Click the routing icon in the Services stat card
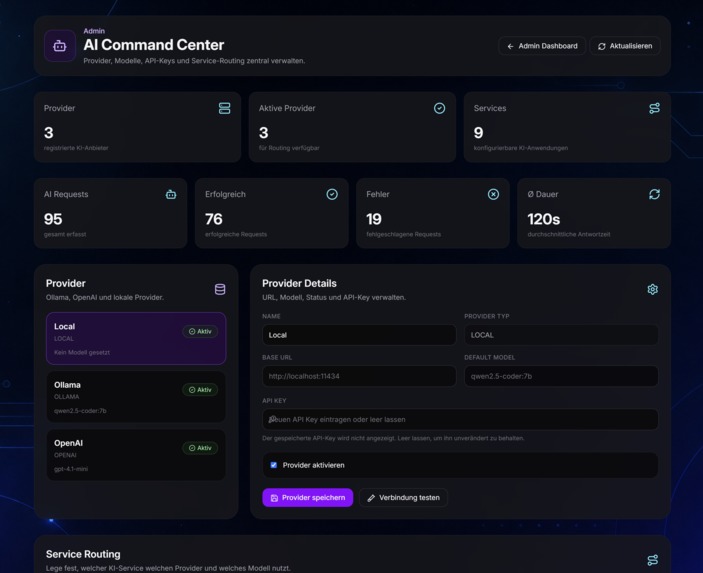Image resolution: width=703 pixels, height=573 pixels. [x=654, y=108]
